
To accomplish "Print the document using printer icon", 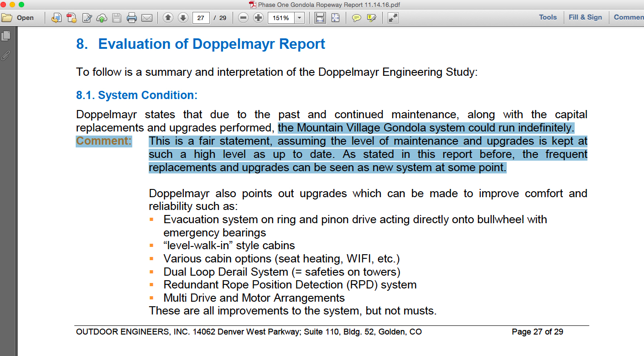I will pyautogui.click(x=132, y=18).
